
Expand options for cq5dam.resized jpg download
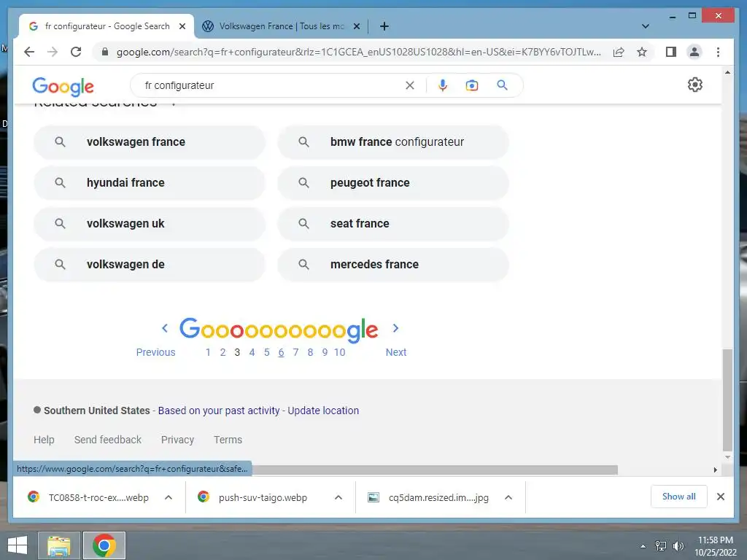[508, 497]
